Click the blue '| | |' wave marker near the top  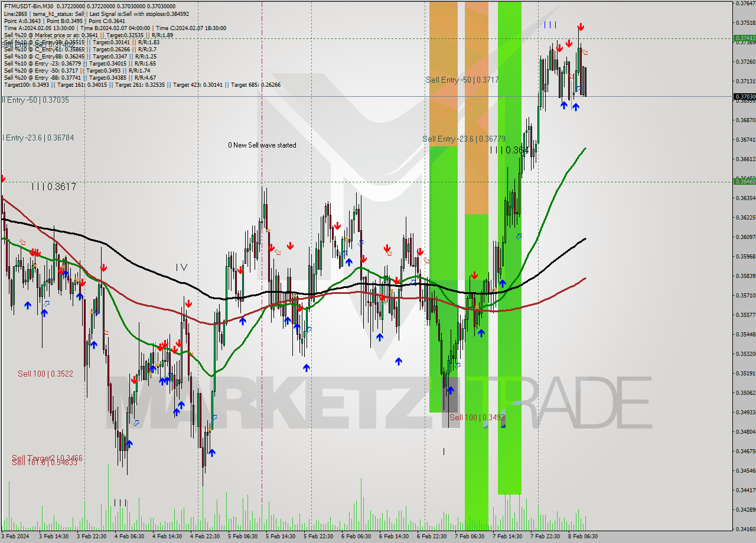[550, 25]
